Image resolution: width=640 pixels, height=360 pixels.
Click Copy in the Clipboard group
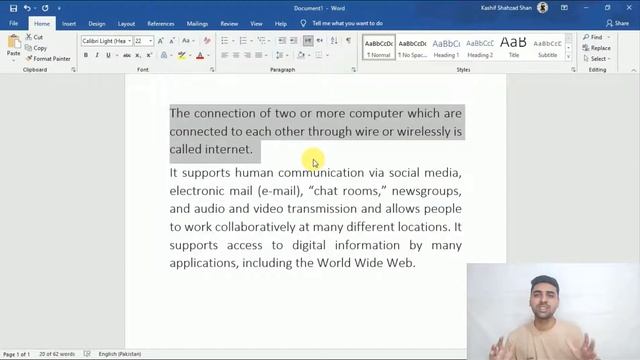click(36, 48)
